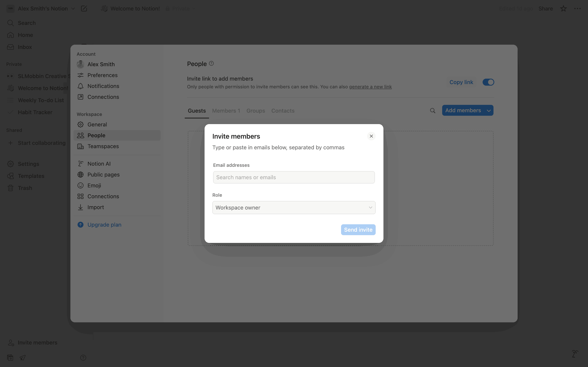Click the Copy link button
This screenshot has height=367, width=588.
pos(461,82)
